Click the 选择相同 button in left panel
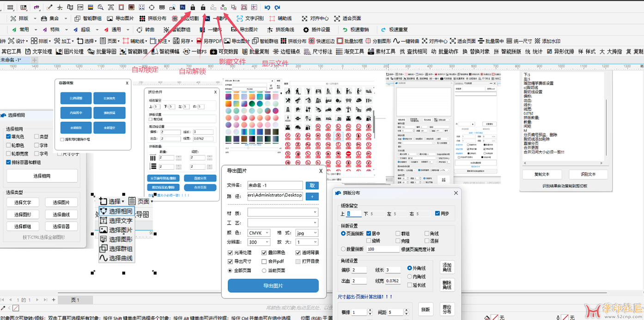This screenshot has width=644, height=320. coord(42,176)
